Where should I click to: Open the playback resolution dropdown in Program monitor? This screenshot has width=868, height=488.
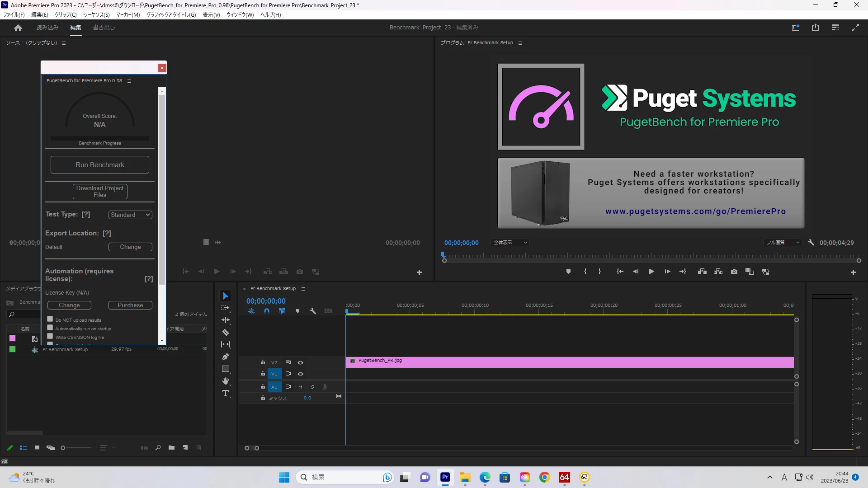783,243
